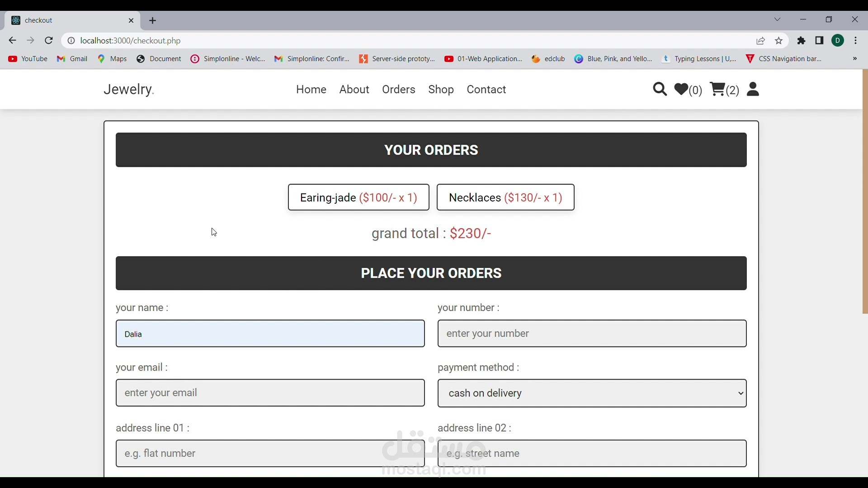Bookmark this page with star icon
The image size is (868, 488).
(x=779, y=41)
